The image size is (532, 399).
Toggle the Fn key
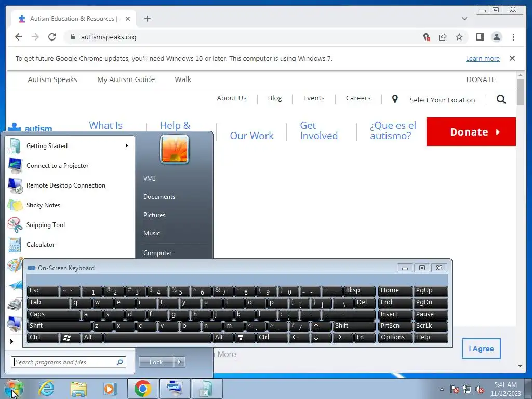coord(365,338)
